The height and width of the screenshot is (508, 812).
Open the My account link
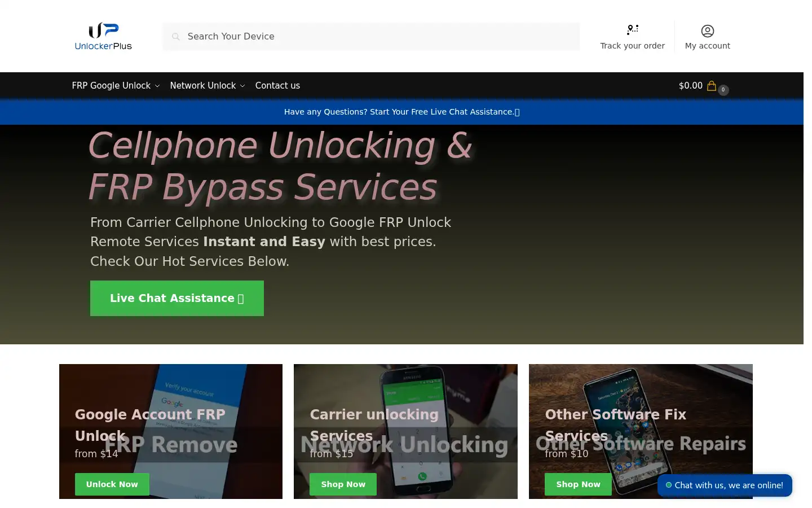(707, 37)
